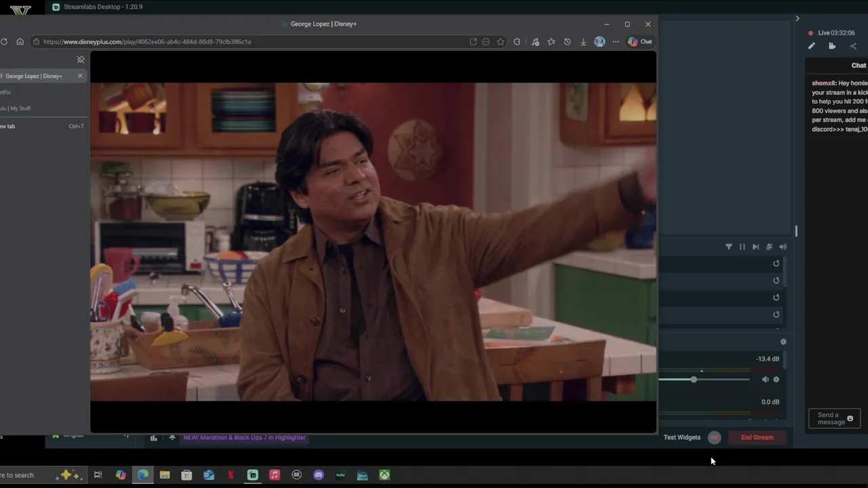Viewport: 868px width, 488px height.
Task: Open the emoji picker in chat box
Action: click(x=850, y=418)
